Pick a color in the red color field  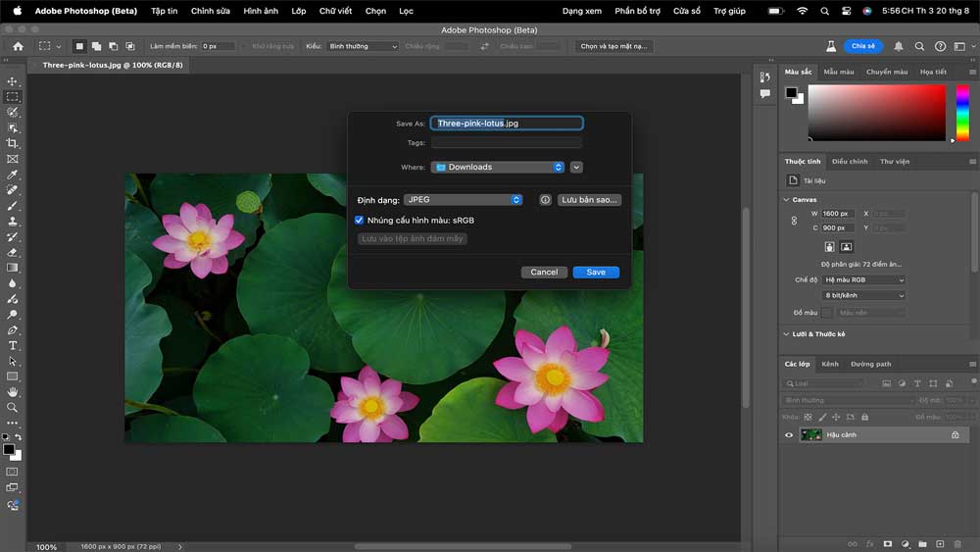[877, 113]
